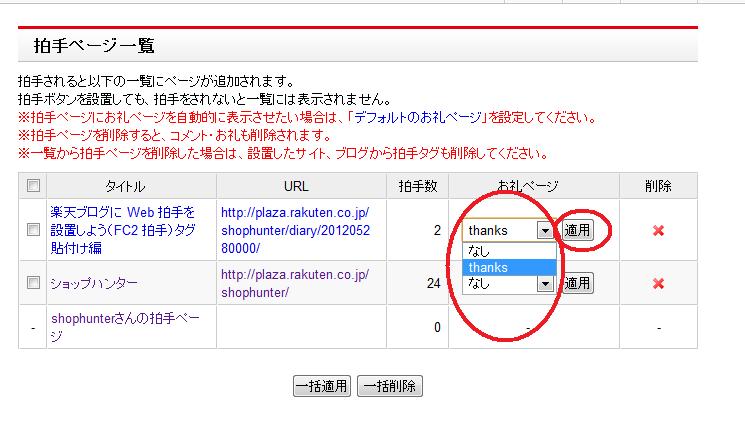Visit the plaza.rakuten.co.jp/shophunter/ URL link

click(x=295, y=283)
